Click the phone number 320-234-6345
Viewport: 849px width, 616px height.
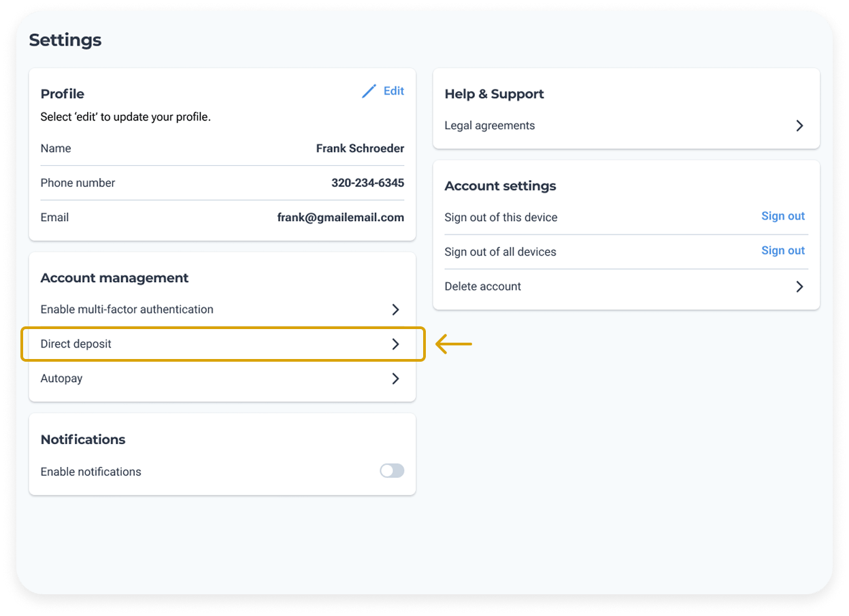click(x=367, y=183)
